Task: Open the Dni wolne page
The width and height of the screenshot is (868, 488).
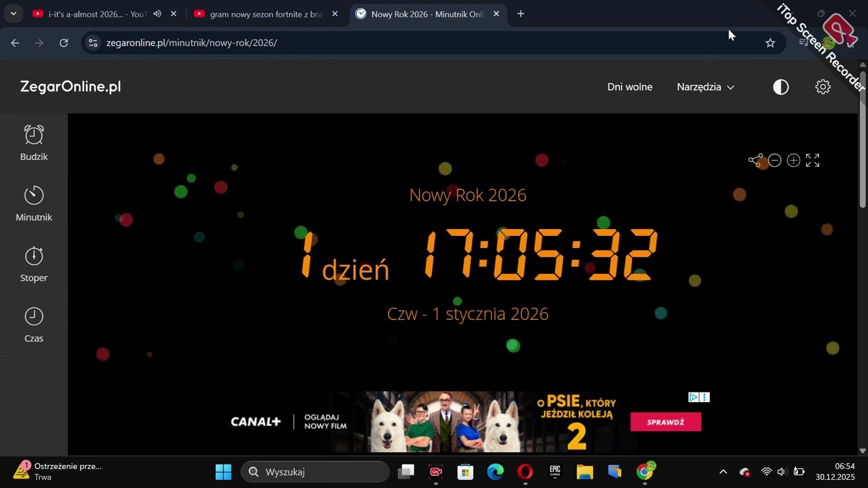Action: tap(630, 87)
